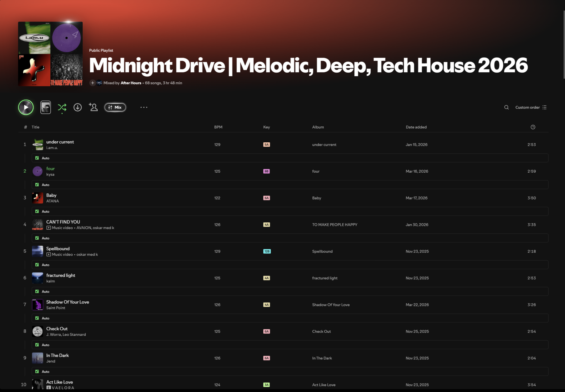
Task: Click the playlist cover art collage
Action: pyautogui.click(x=50, y=54)
